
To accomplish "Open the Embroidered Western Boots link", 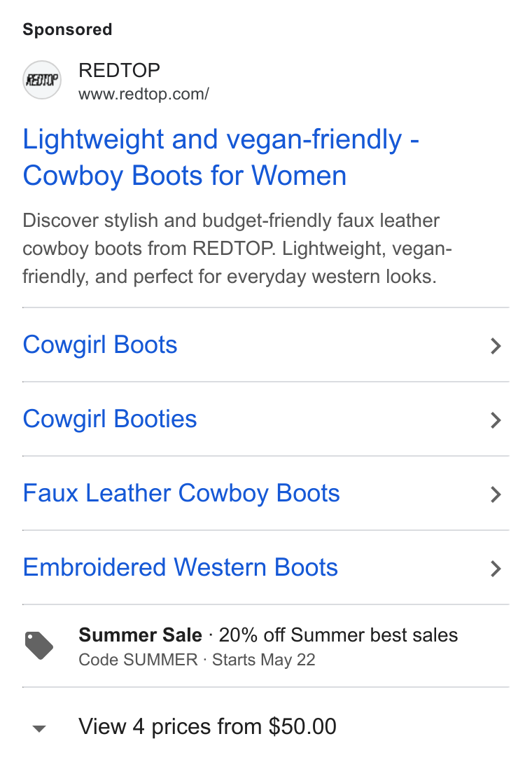I will coord(181,567).
